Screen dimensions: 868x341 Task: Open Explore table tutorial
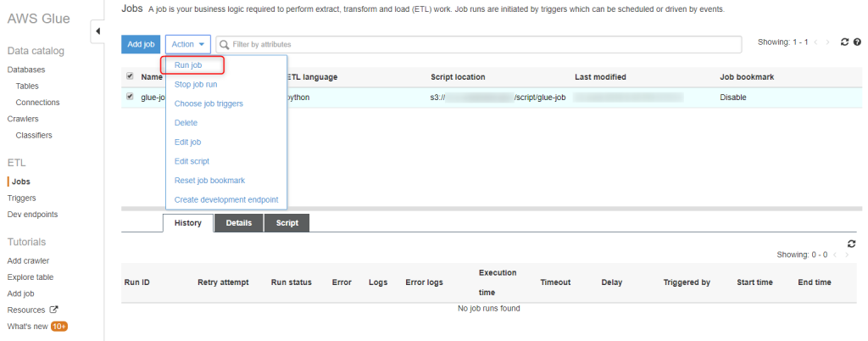31,277
